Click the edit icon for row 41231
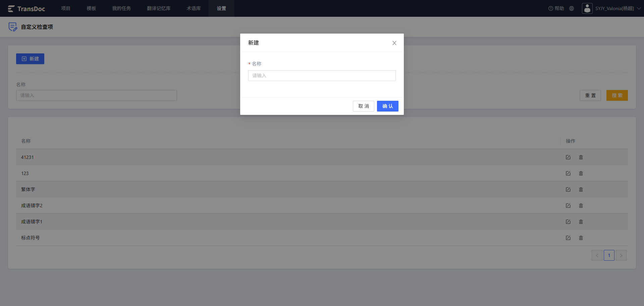This screenshot has height=306, width=644. tap(568, 157)
